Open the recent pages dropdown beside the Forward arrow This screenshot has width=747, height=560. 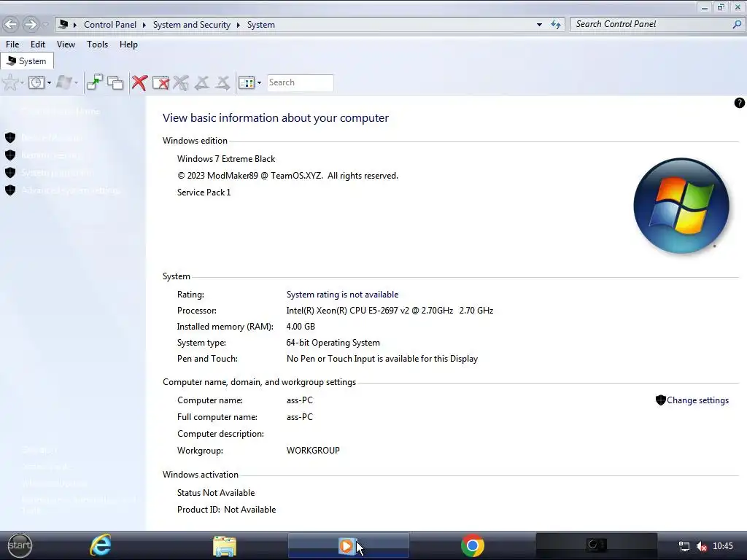pyautogui.click(x=45, y=24)
